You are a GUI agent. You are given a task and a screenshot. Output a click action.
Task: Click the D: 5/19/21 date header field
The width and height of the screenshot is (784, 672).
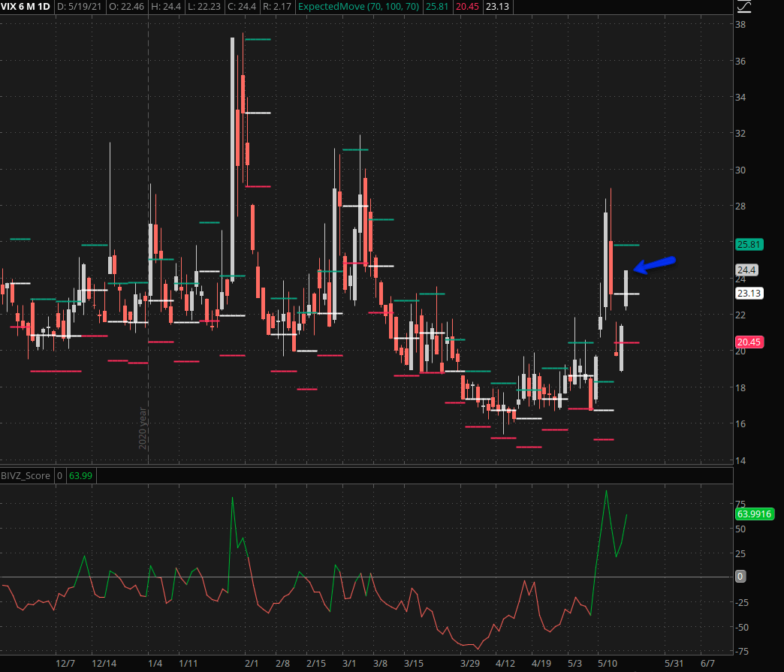[83, 7]
